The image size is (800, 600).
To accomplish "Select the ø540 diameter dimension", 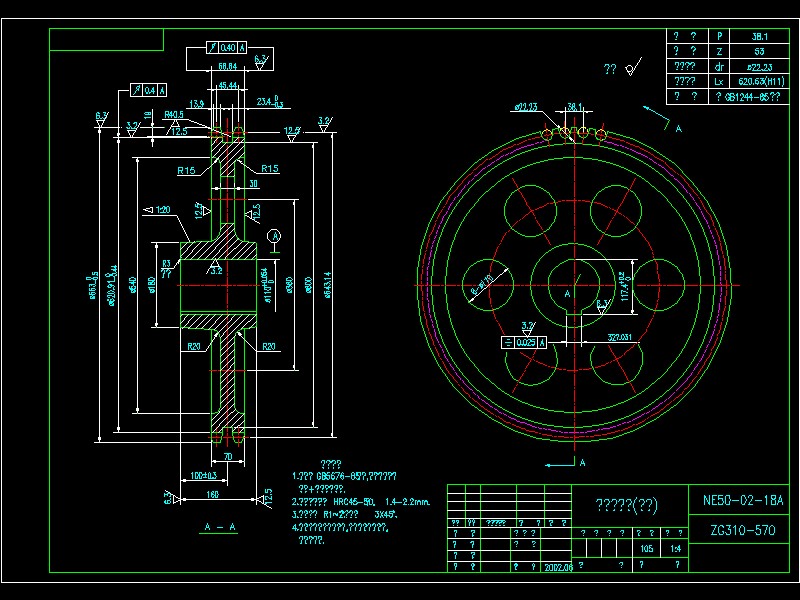I will [x=133, y=285].
